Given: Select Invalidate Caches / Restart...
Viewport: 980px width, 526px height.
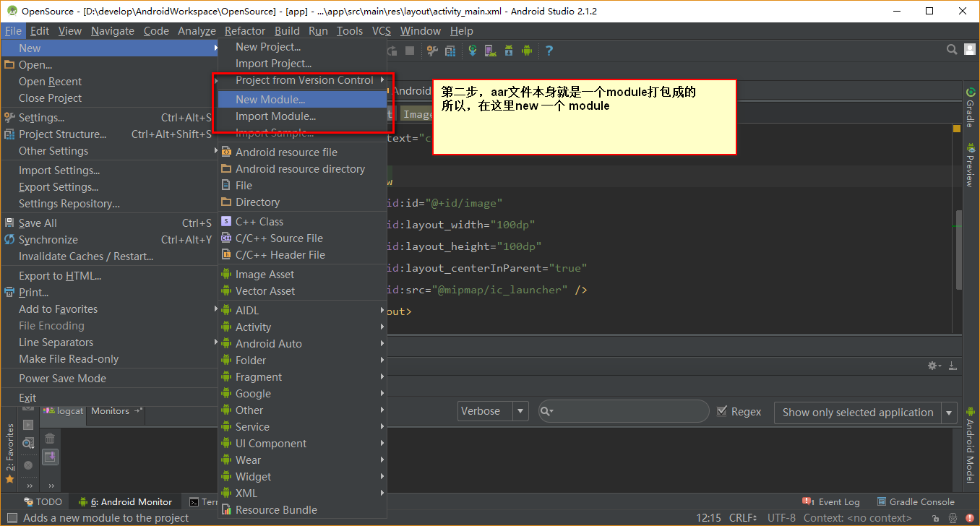Looking at the screenshot, I should (108, 256).
